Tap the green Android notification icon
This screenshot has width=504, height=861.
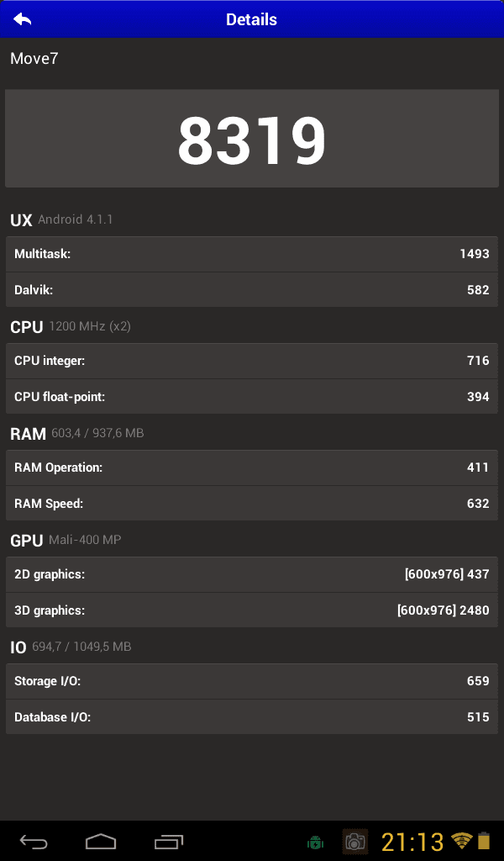(x=315, y=842)
